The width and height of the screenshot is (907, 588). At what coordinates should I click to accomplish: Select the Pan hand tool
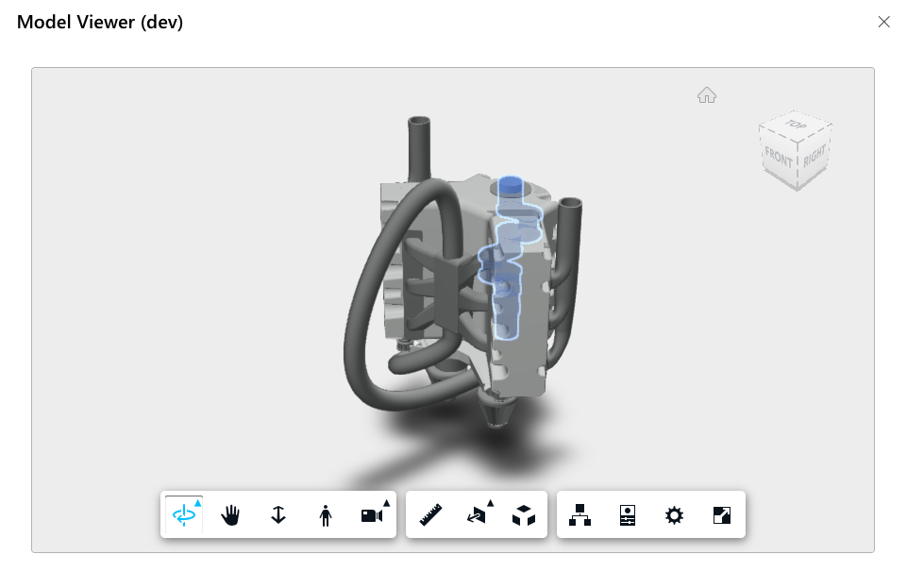coord(231,515)
